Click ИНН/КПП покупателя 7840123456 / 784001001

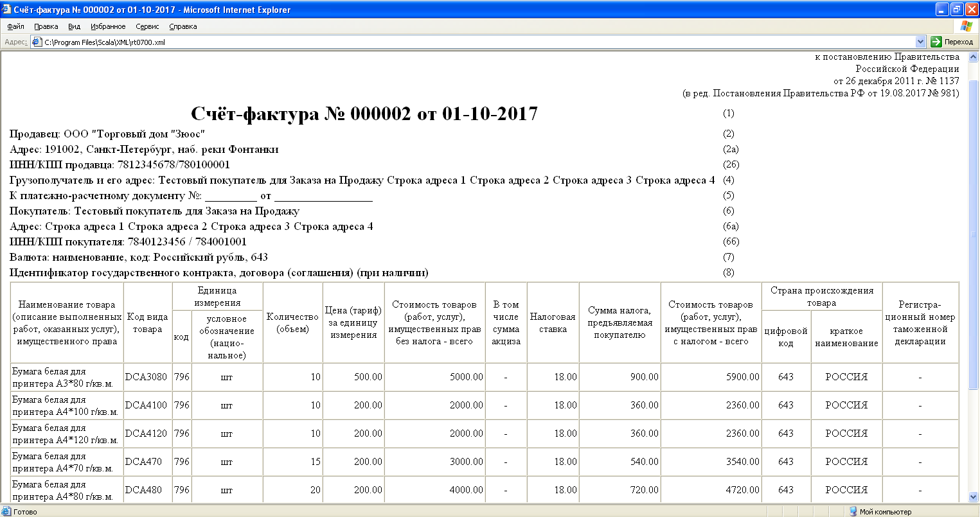(128, 241)
